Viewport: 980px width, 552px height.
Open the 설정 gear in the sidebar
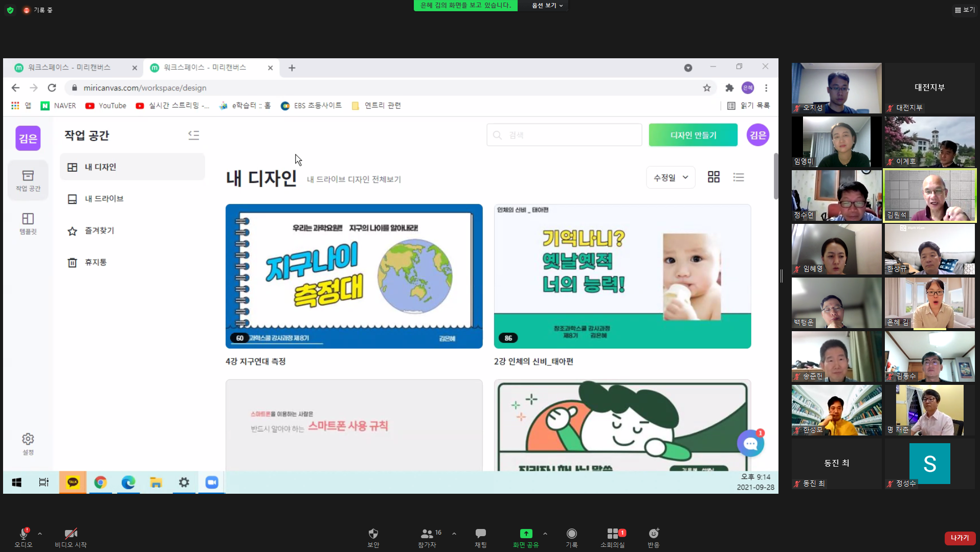[x=28, y=444]
